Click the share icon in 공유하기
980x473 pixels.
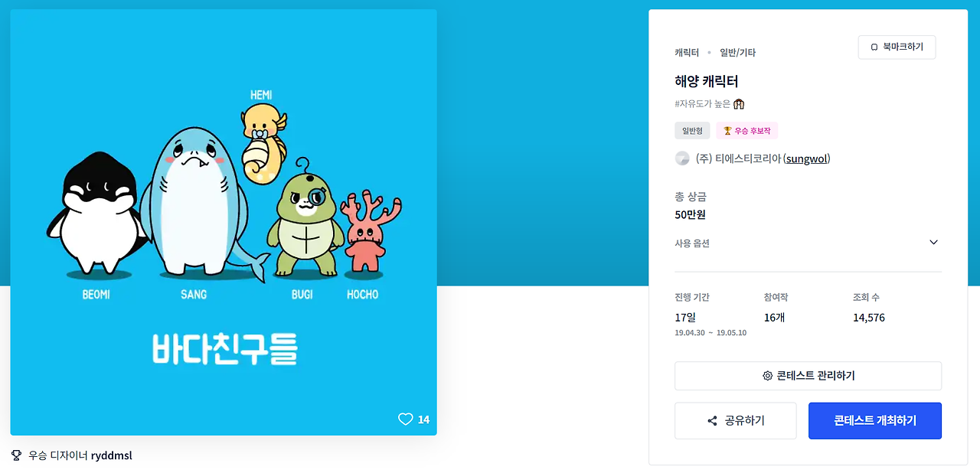tap(713, 421)
